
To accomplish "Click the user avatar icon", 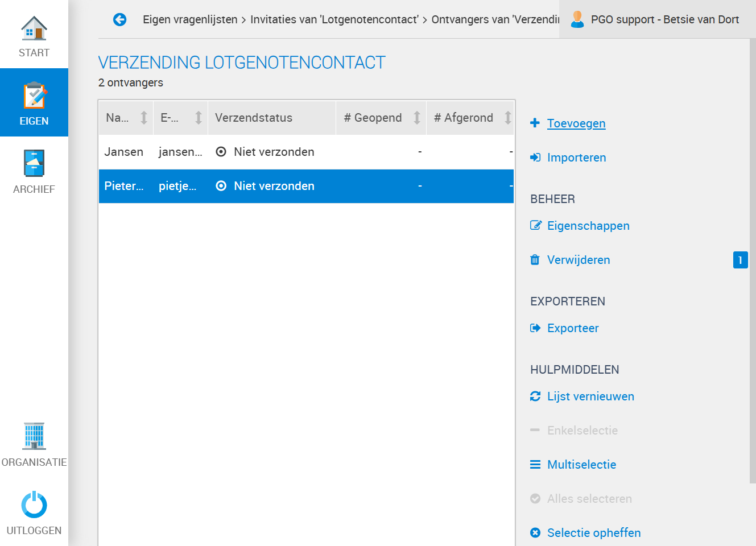I will coord(577,19).
